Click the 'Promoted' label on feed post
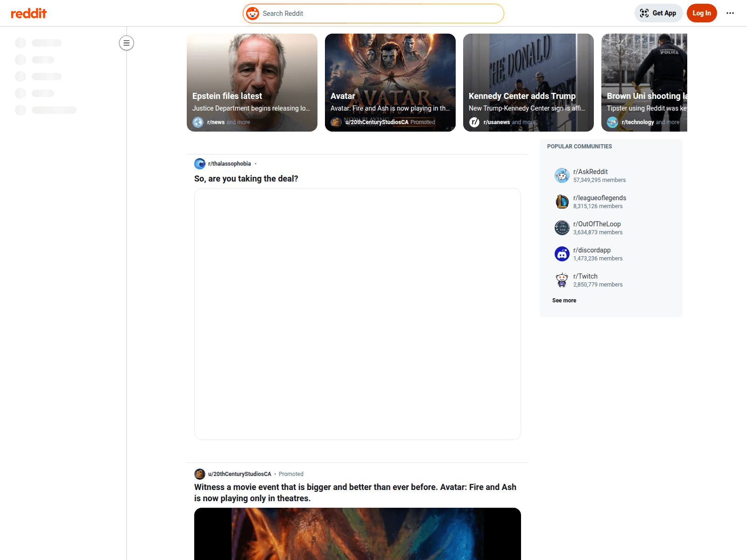The image size is (747, 560). coord(291,474)
